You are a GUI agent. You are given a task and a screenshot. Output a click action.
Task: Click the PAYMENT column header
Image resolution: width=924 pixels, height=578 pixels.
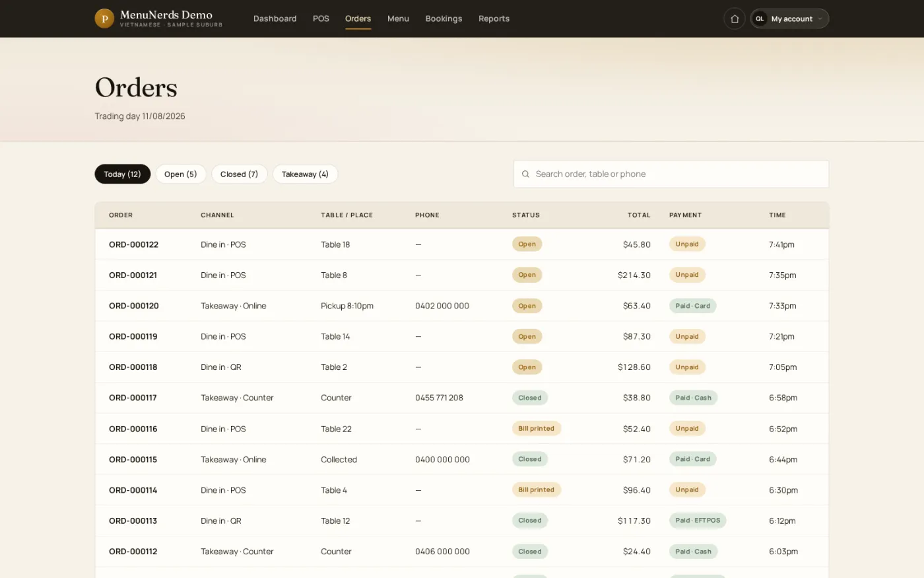(685, 215)
